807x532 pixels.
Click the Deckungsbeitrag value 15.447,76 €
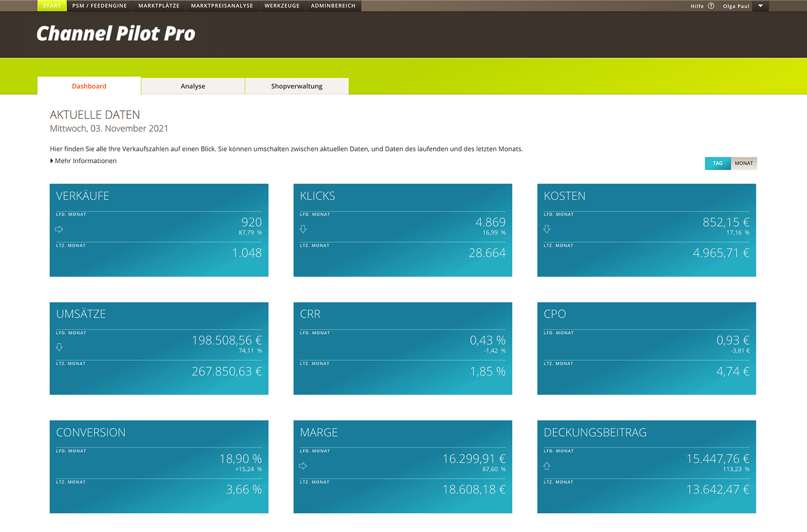[x=718, y=459]
